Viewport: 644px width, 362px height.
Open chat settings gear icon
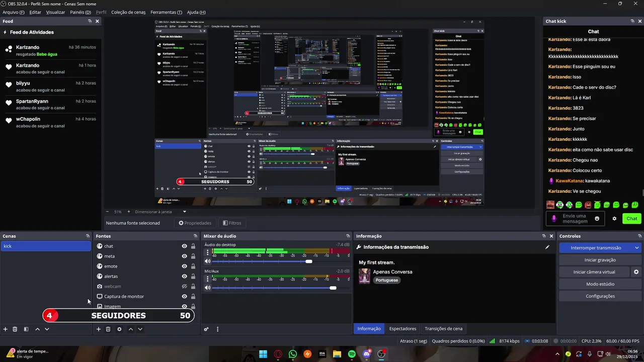tap(614, 219)
